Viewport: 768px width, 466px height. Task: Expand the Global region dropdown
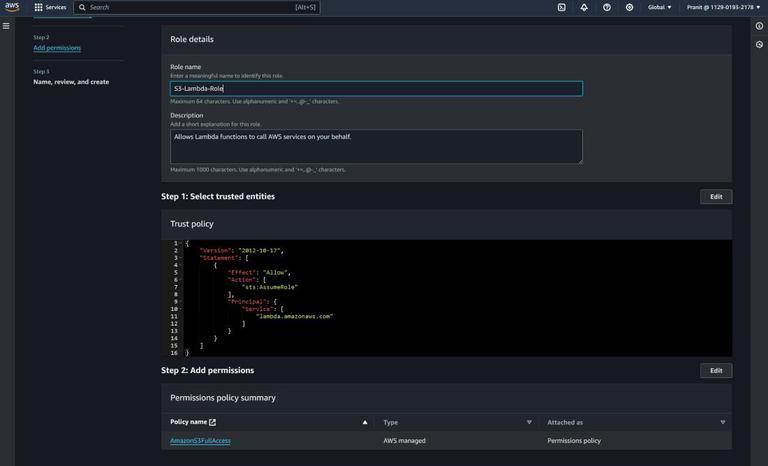659,7
